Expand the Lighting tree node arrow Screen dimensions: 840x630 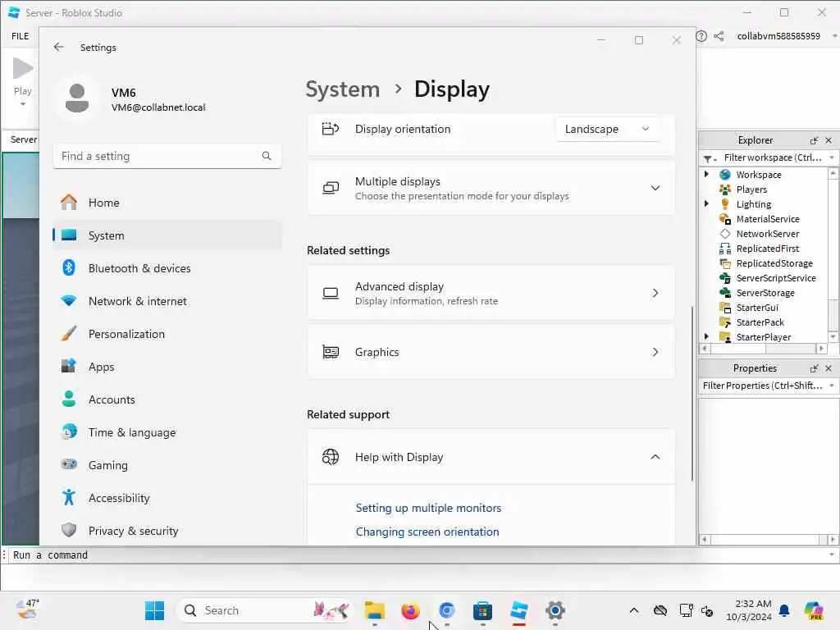click(x=706, y=203)
